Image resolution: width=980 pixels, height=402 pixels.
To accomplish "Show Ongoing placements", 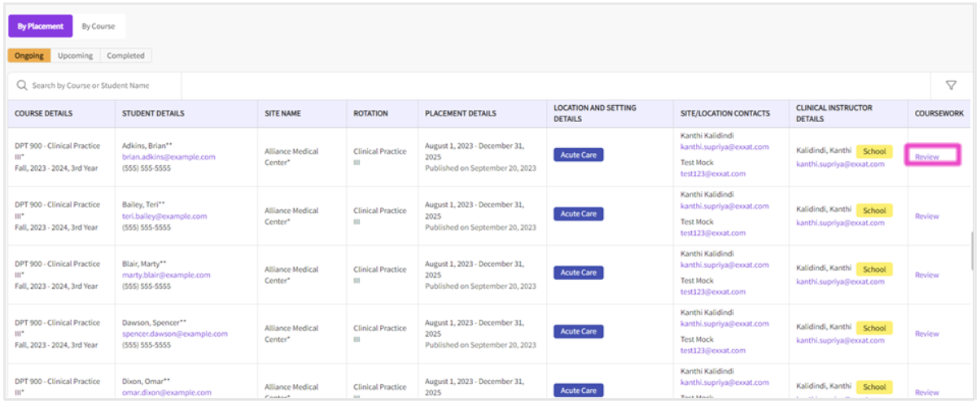I will pyautogui.click(x=29, y=56).
